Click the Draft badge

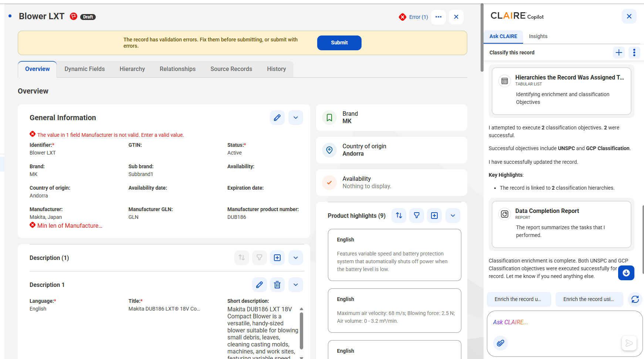point(88,17)
